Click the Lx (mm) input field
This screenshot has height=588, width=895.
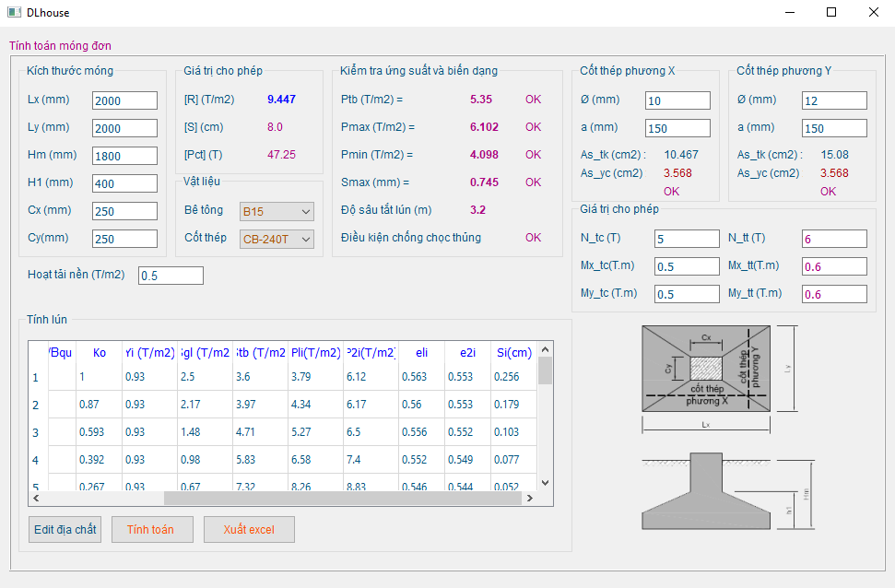click(x=124, y=100)
